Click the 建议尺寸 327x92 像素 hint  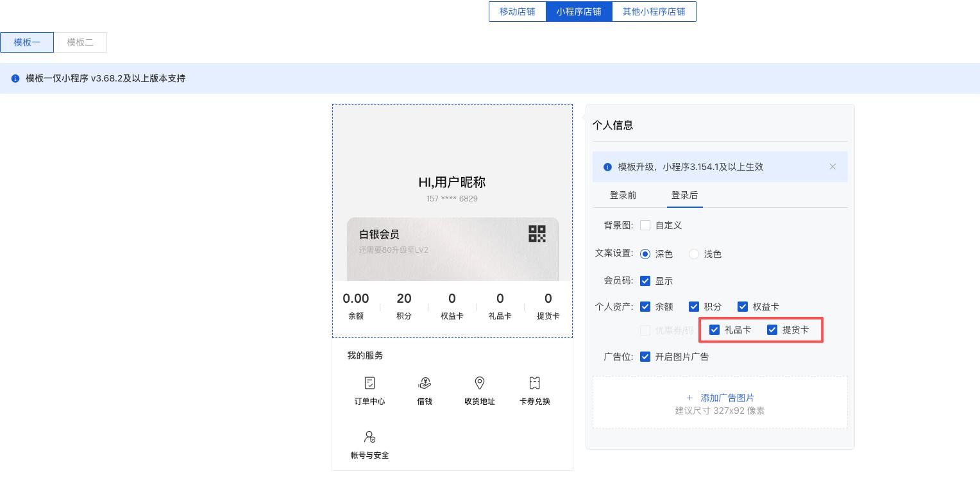tap(720, 411)
